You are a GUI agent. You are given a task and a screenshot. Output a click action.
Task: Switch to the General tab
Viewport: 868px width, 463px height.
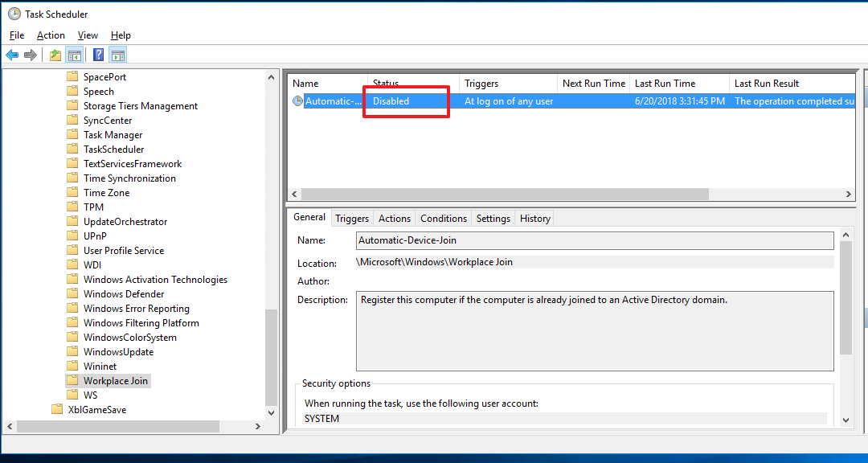309,217
